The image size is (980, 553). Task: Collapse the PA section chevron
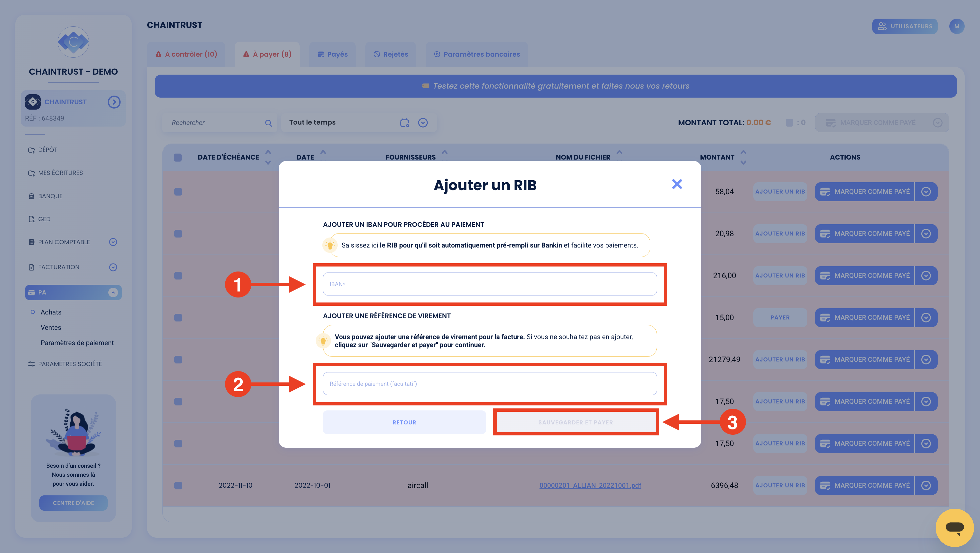tap(113, 292)
